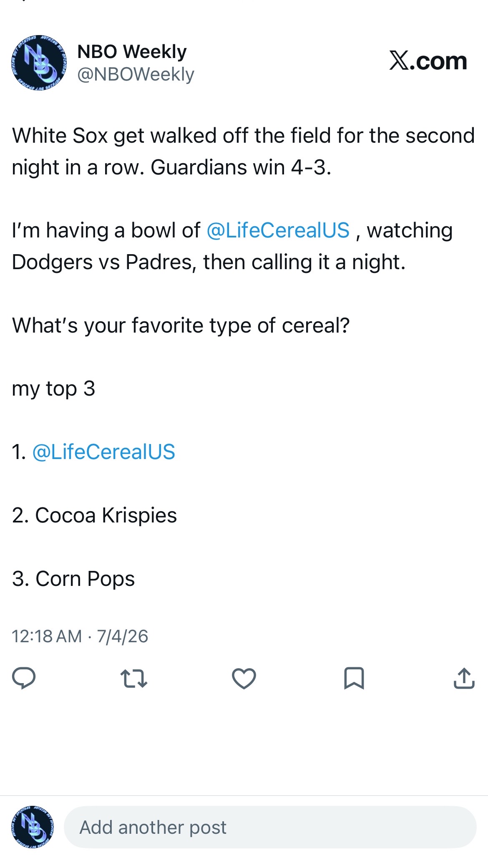Tap the 12:18 AM timestamp
Viewport: 488px width, 868px height.
47,636
